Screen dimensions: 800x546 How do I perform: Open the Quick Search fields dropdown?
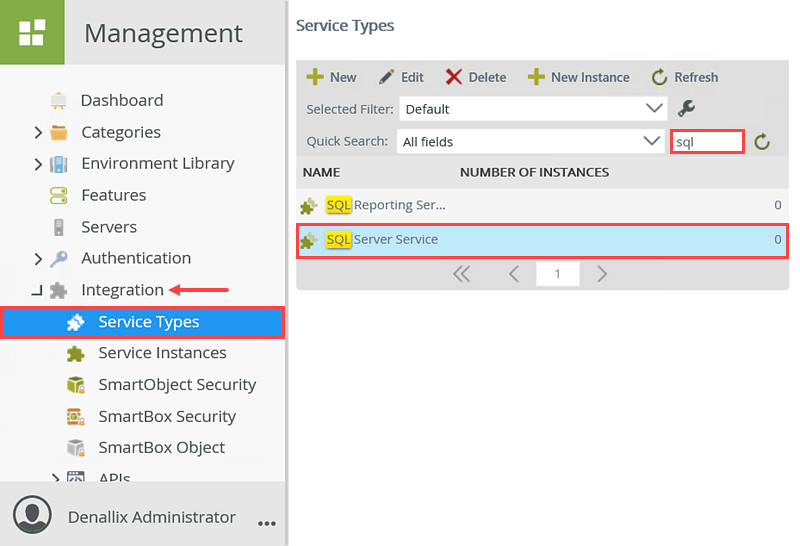(x=531, y=142)
